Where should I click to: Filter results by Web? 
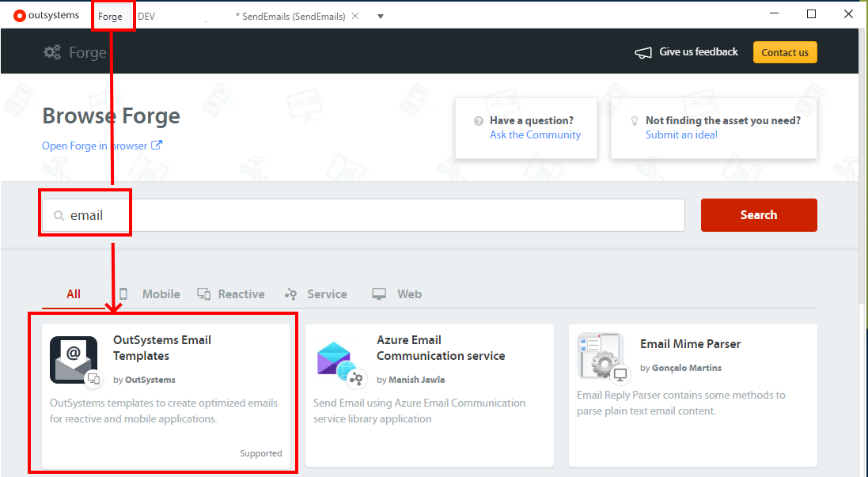[x=397, y=293]
